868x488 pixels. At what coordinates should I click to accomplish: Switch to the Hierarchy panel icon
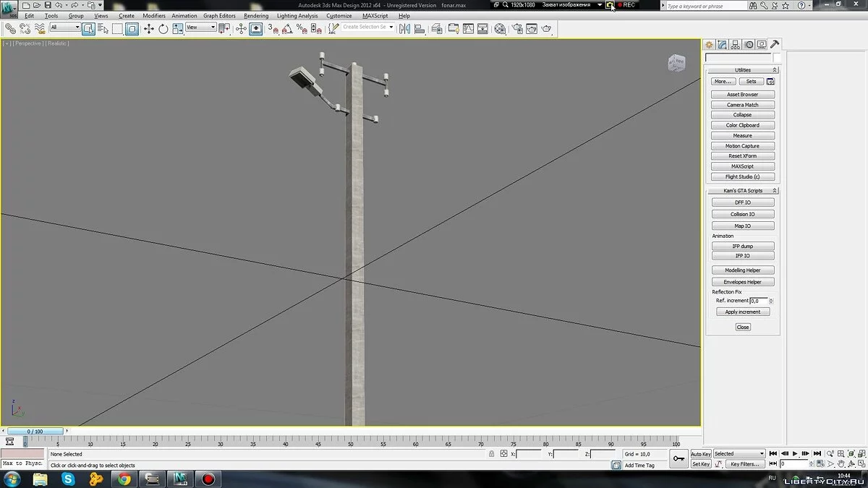735,45
